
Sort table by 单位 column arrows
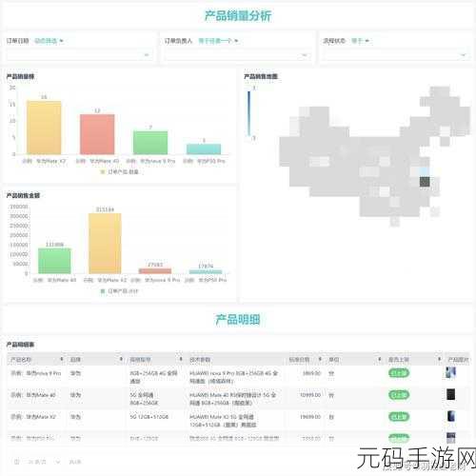pyautogui.click(x=380, y=359)
